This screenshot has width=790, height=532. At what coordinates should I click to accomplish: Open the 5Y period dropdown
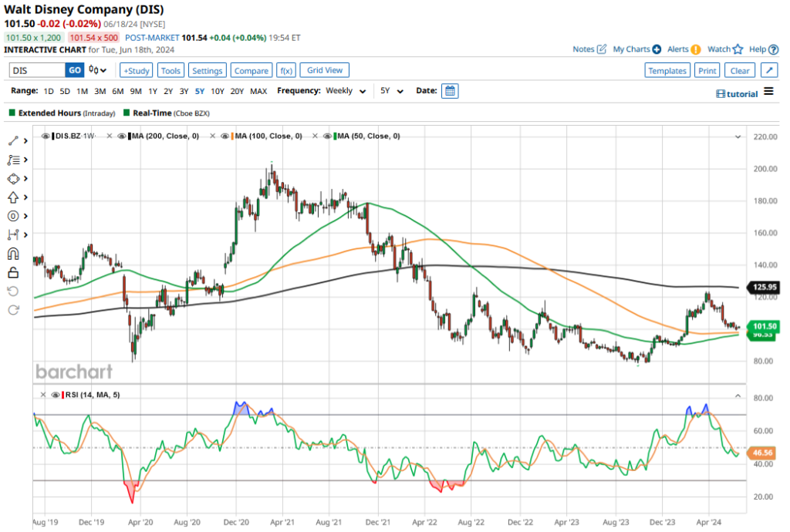[x=391, y=91]
